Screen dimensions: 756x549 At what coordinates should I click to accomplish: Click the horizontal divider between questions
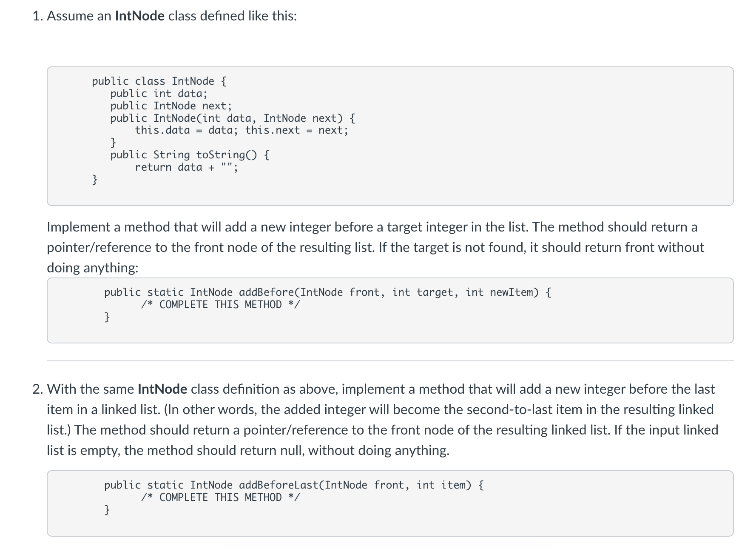tap(390, 361)
